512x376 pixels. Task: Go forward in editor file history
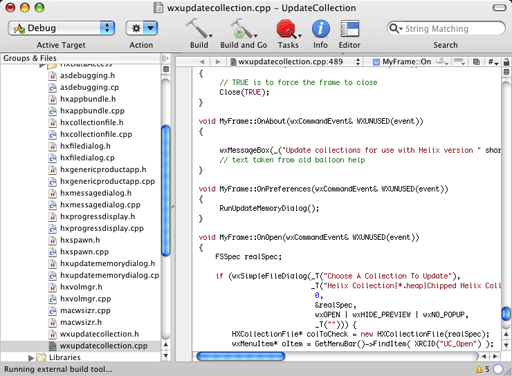click(218, 62)
